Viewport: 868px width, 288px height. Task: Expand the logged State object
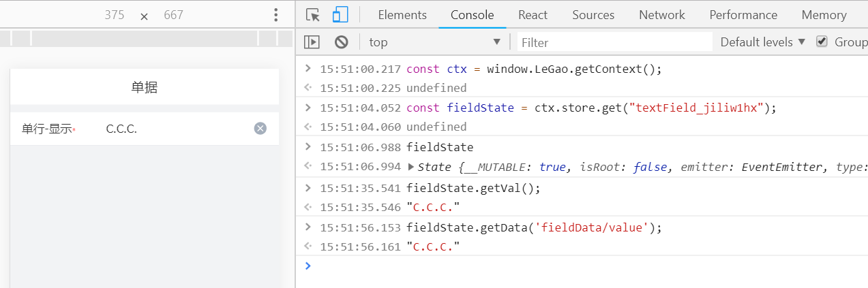coord(410,167)
